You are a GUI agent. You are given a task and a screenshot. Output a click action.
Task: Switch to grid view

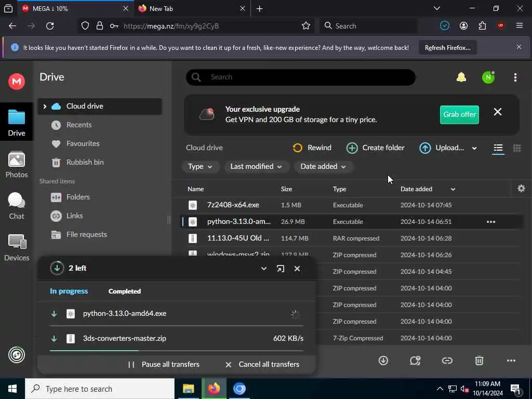point(517,148)
